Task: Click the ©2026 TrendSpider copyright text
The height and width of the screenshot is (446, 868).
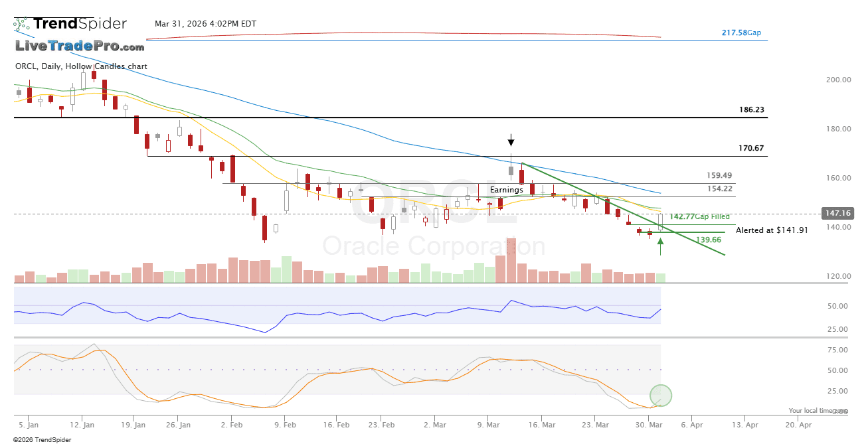Action: tap(43, 439)
